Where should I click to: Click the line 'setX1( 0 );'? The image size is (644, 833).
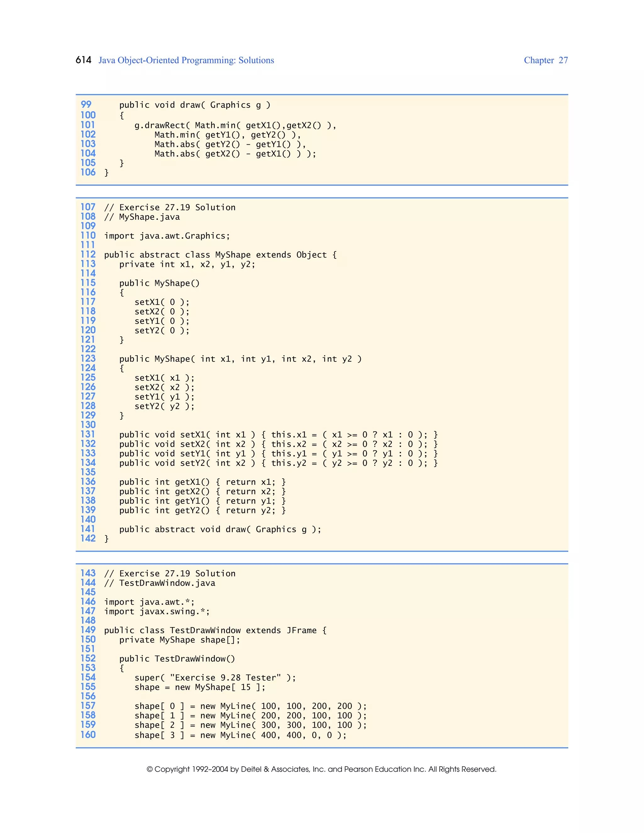(x=162, y=302)
